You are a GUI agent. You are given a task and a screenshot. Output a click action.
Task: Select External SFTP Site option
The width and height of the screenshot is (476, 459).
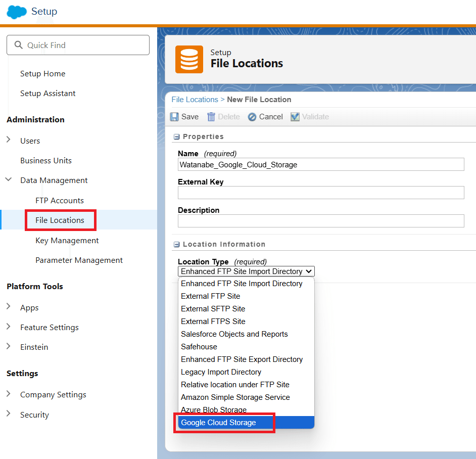pyautogui.click(x=246, y=309)
